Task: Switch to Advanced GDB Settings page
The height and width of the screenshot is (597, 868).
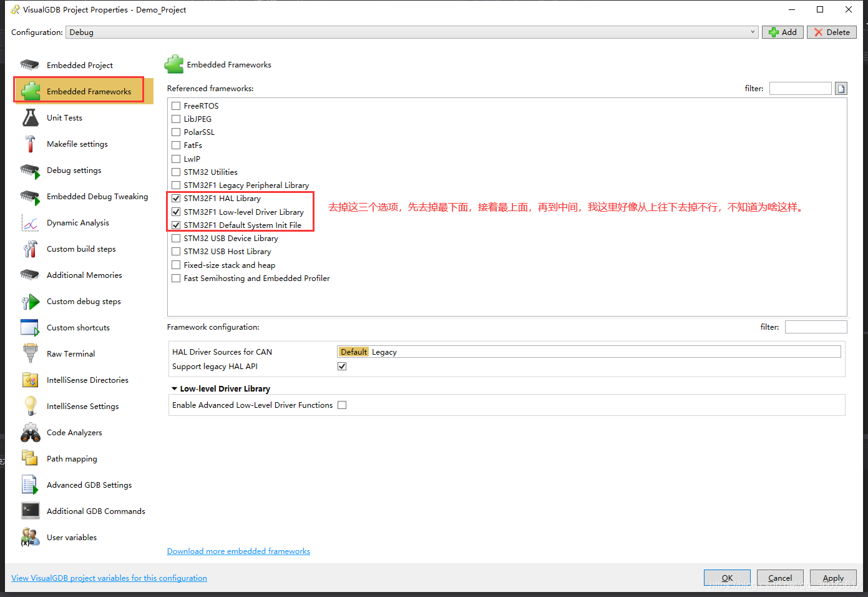Action: [x=89, y=485]
